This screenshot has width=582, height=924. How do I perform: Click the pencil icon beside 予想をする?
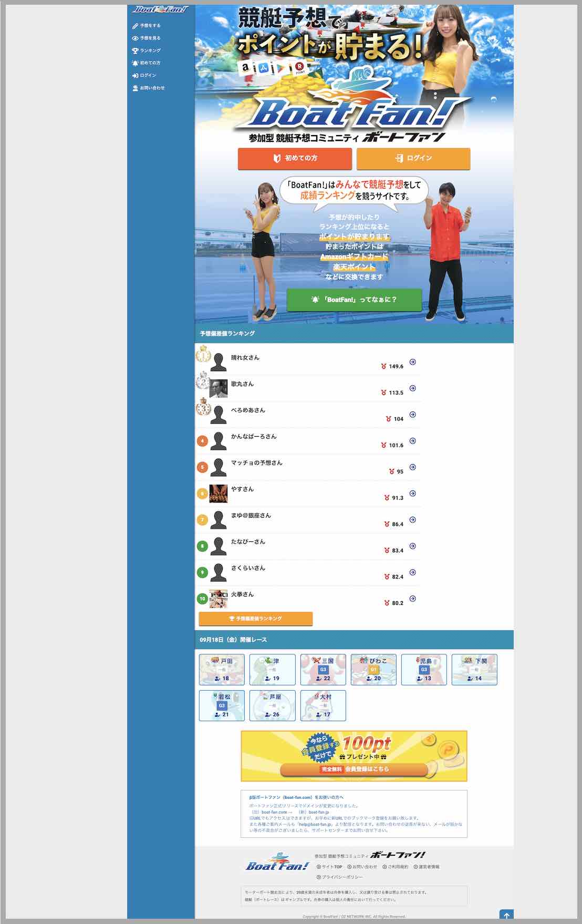click(x=135, y=26)
